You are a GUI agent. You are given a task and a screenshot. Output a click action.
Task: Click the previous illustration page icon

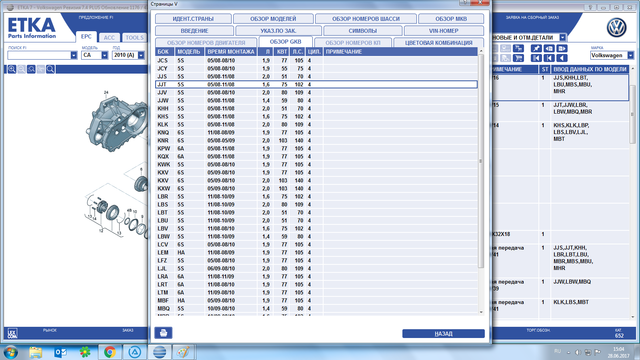click(549, 49)
